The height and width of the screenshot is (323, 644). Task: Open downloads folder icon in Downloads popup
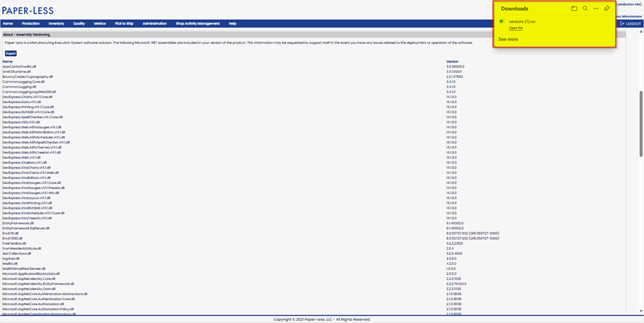coord(574,9)
